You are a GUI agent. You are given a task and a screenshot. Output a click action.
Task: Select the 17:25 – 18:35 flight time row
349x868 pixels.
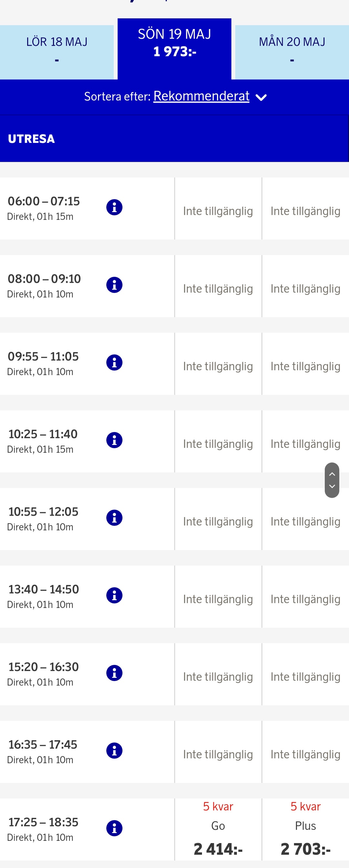(43, 829)
